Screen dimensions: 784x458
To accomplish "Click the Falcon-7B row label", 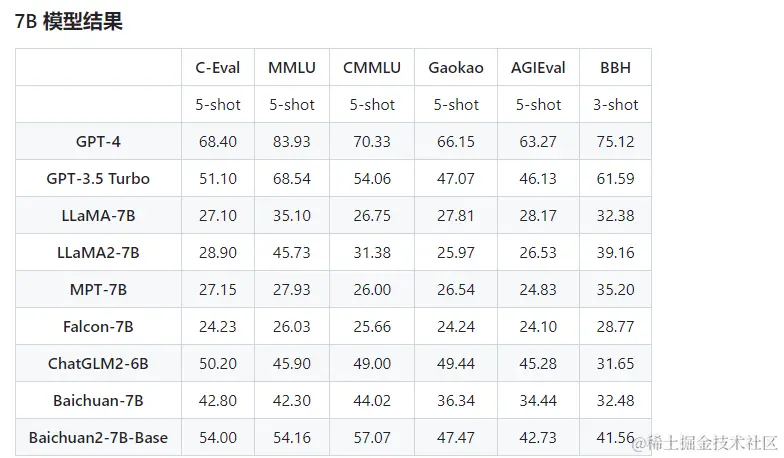I will click(x=98, y=326).
